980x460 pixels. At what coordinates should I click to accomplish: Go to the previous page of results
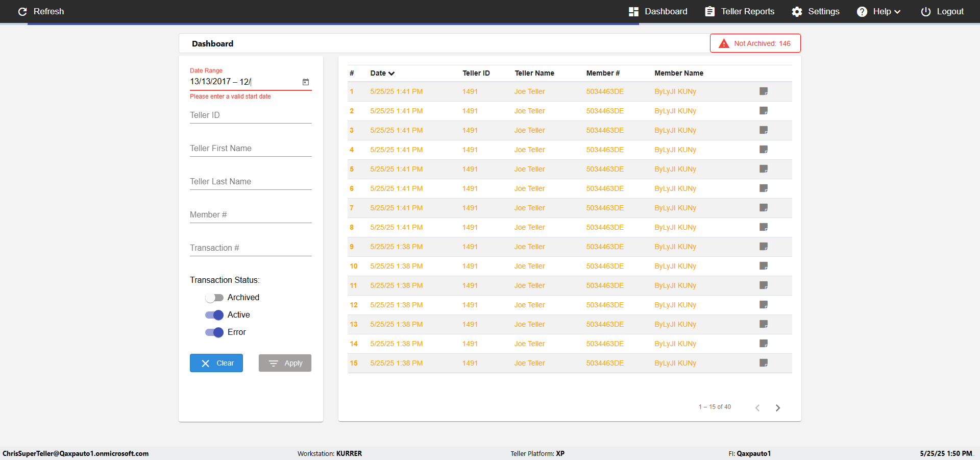pyautogui.click(x=757, y=407)
